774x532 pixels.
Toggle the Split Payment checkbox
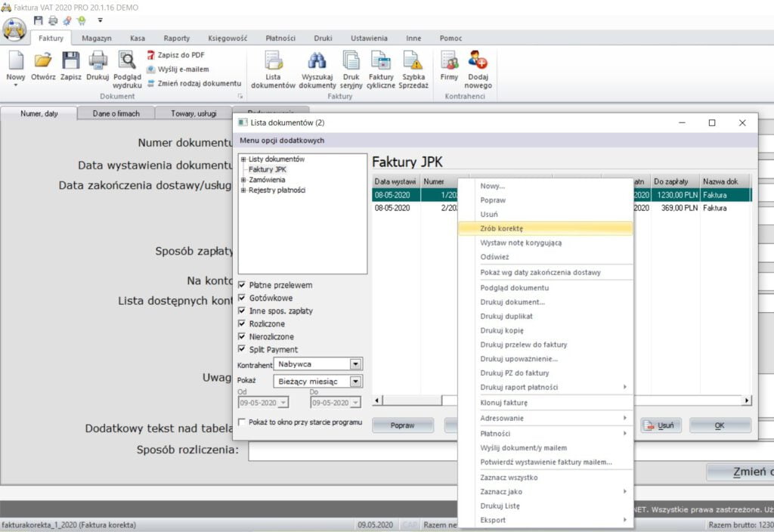click(242, 349)
